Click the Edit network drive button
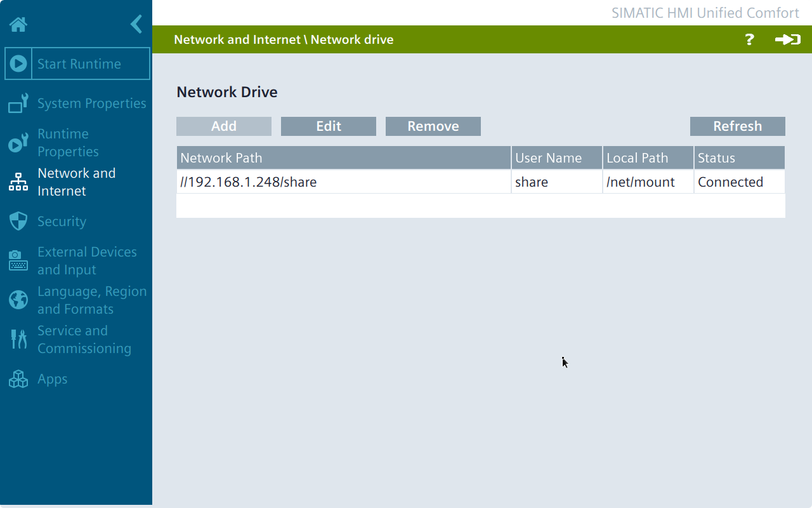 point(329,126)
